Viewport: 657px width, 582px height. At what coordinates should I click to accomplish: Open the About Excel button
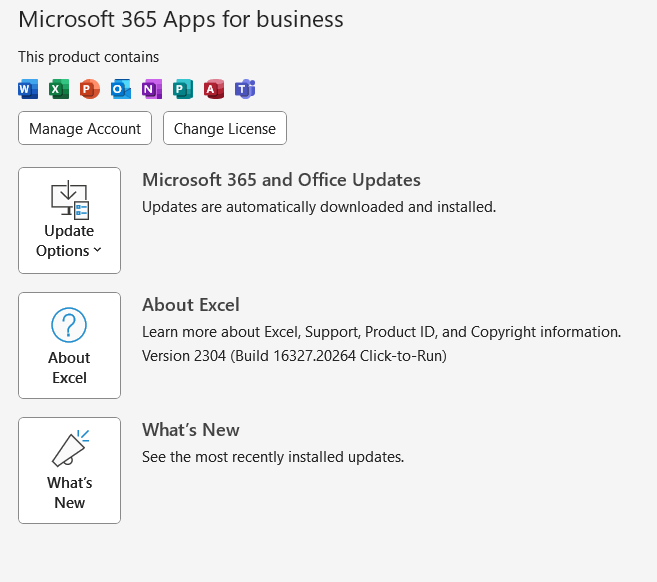pyautogui.click(x=69, y=346)
